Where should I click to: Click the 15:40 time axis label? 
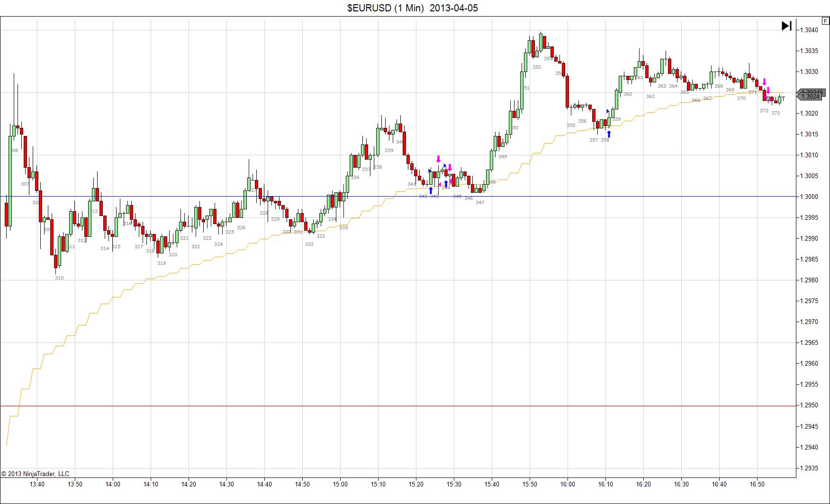pos(492,484)
